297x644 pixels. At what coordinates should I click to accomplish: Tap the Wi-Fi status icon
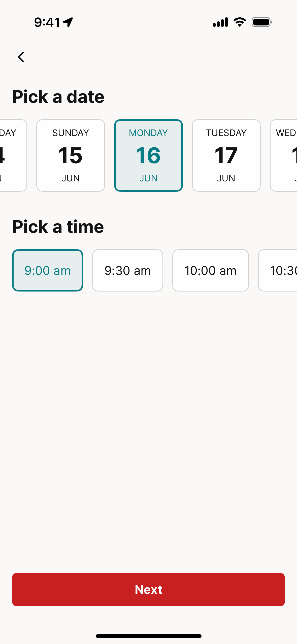point(240,22)
